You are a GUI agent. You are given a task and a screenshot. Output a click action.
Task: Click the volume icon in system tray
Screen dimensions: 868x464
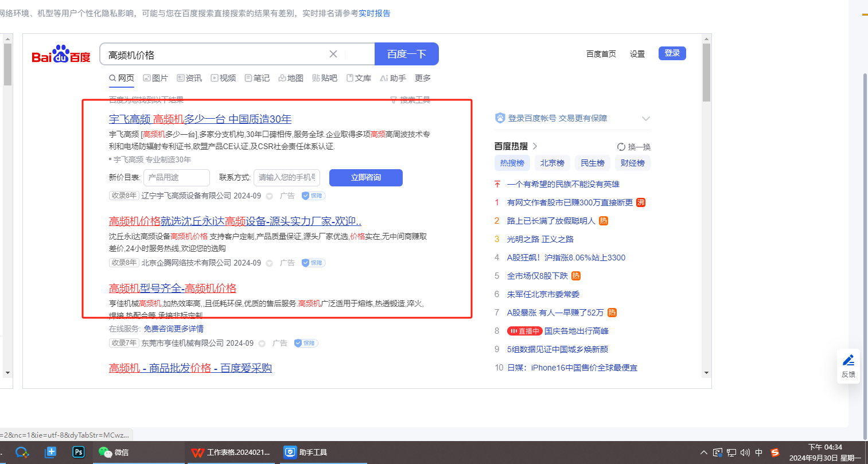(745, 453)
